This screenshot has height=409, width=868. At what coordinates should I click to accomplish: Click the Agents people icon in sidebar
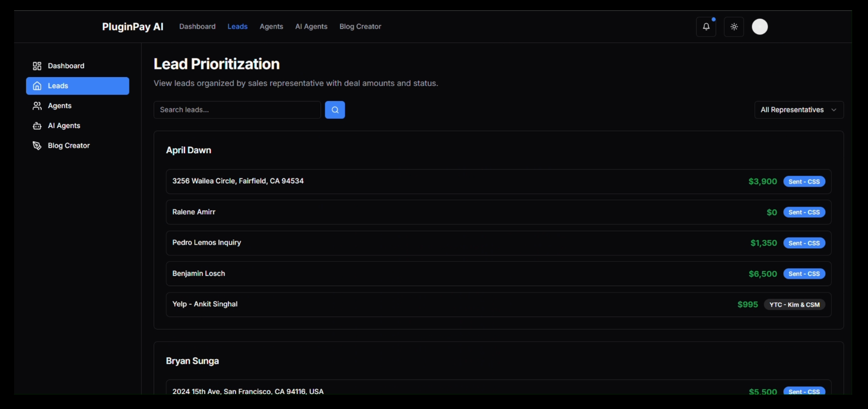pos(37,106)
